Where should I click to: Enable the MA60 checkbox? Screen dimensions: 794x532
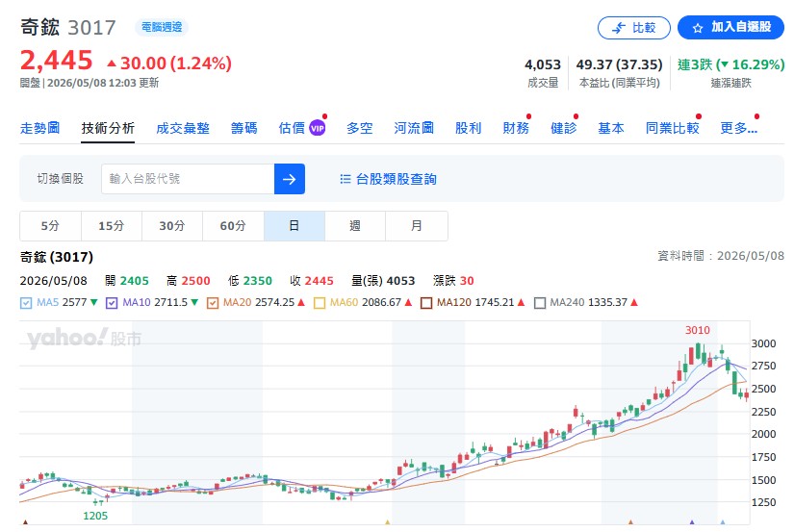point(320,303)
